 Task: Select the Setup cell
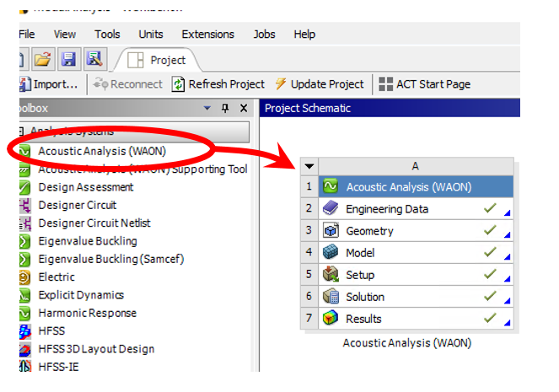tap(416, 275)
